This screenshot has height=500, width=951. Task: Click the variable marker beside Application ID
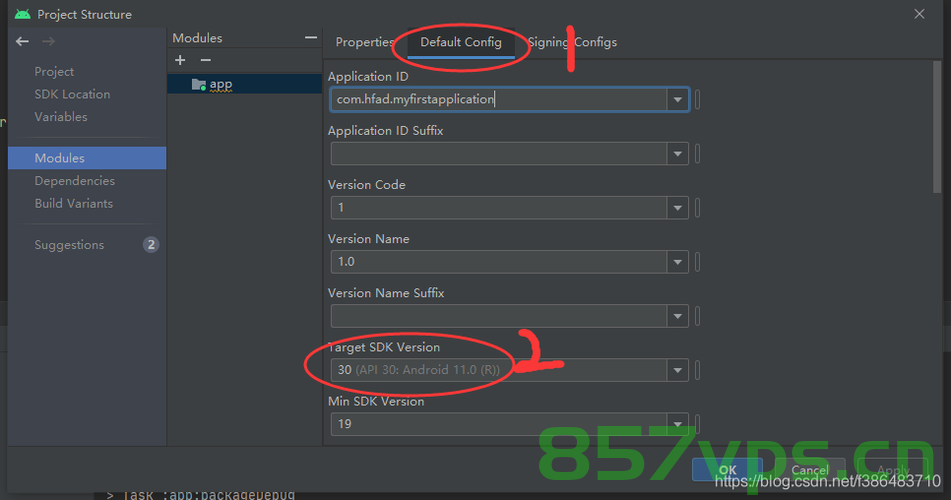[697, 100]
